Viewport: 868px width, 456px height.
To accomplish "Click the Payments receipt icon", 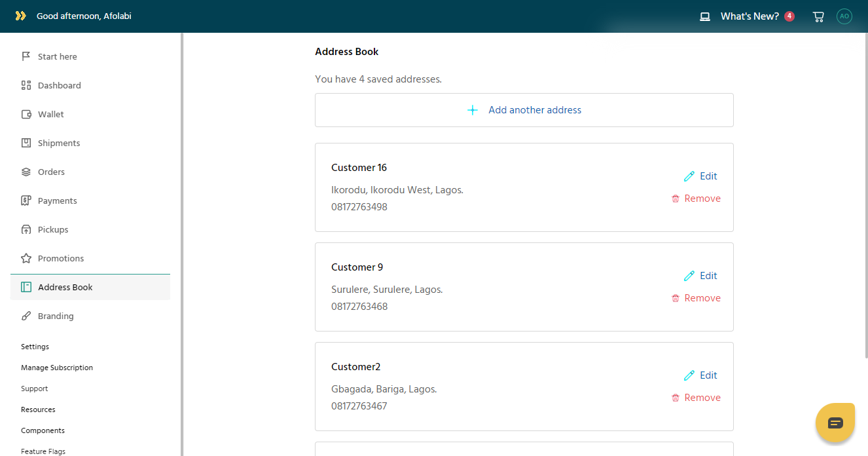I will (x=26, y=200).
